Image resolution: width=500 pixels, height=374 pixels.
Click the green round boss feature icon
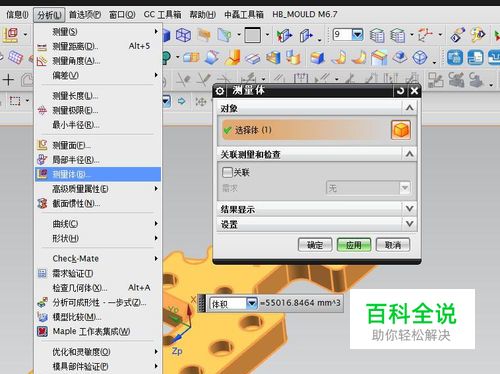[x=167, y=58]
